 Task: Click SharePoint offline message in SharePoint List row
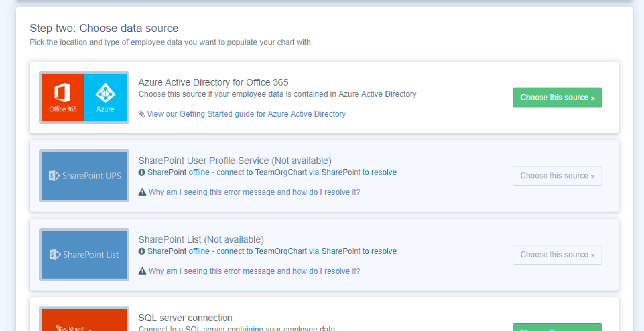coord(272,251)
